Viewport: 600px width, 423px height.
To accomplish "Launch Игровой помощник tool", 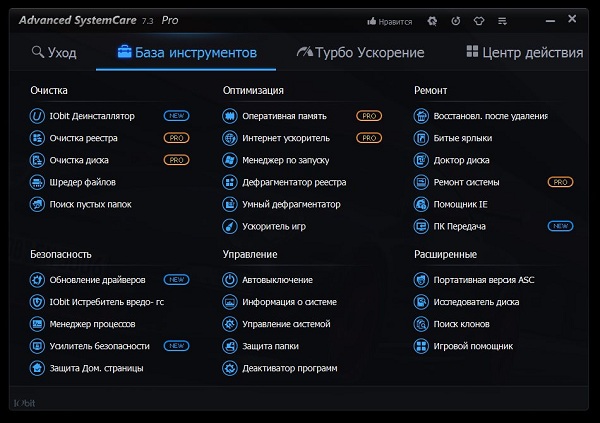I will pos(473,346).
